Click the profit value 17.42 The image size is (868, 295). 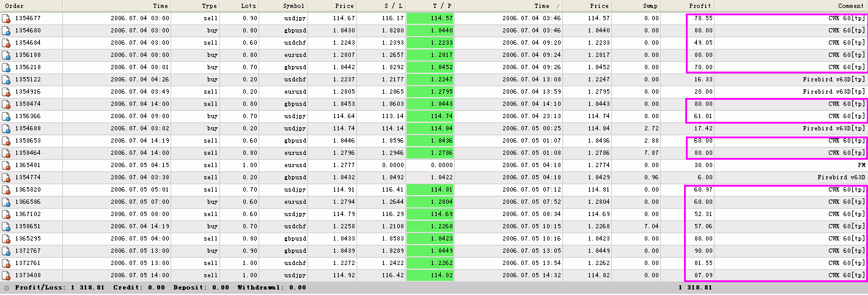tap(704, 129)
